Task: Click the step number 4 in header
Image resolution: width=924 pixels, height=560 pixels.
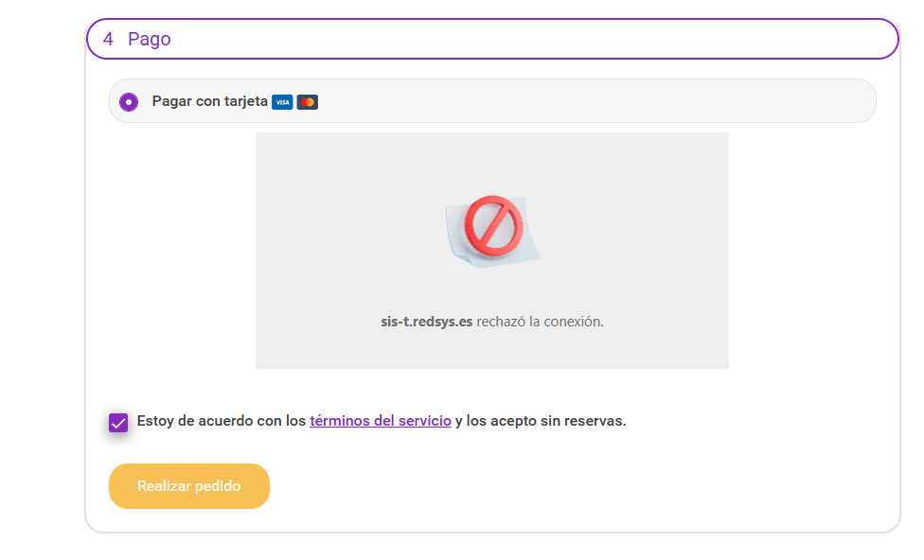Action: 108,39
